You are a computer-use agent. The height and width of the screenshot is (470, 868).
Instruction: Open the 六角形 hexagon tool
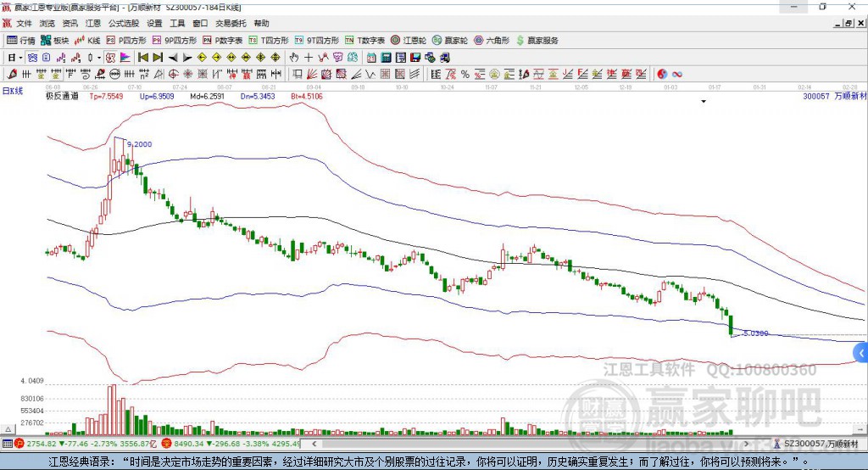pos(492,41)
